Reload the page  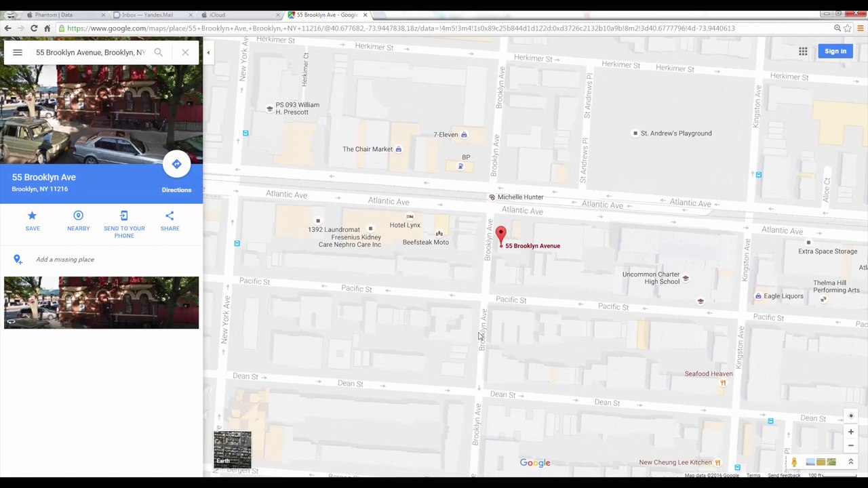coord(34,28)
